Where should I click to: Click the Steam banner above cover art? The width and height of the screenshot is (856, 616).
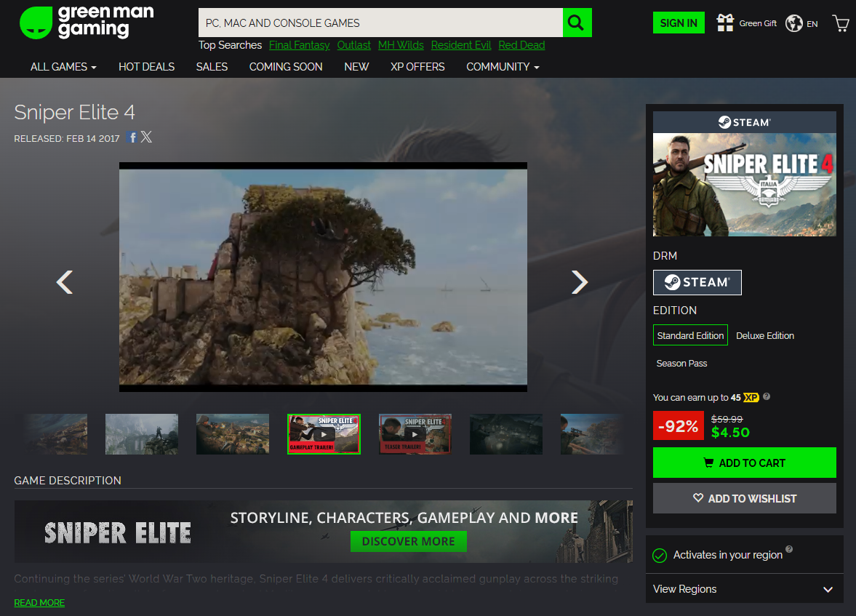pyautogui.click(x=744, y=122)
